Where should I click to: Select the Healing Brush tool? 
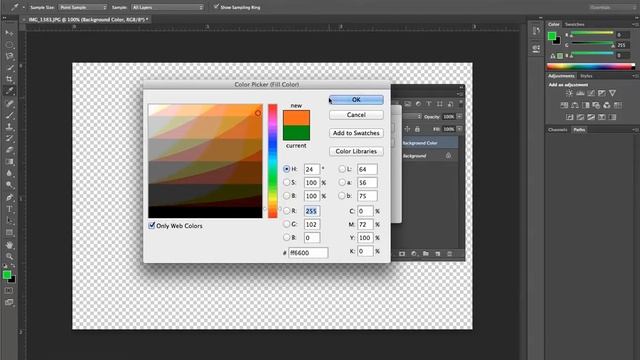pyautogui.click(x=9, y=103)
